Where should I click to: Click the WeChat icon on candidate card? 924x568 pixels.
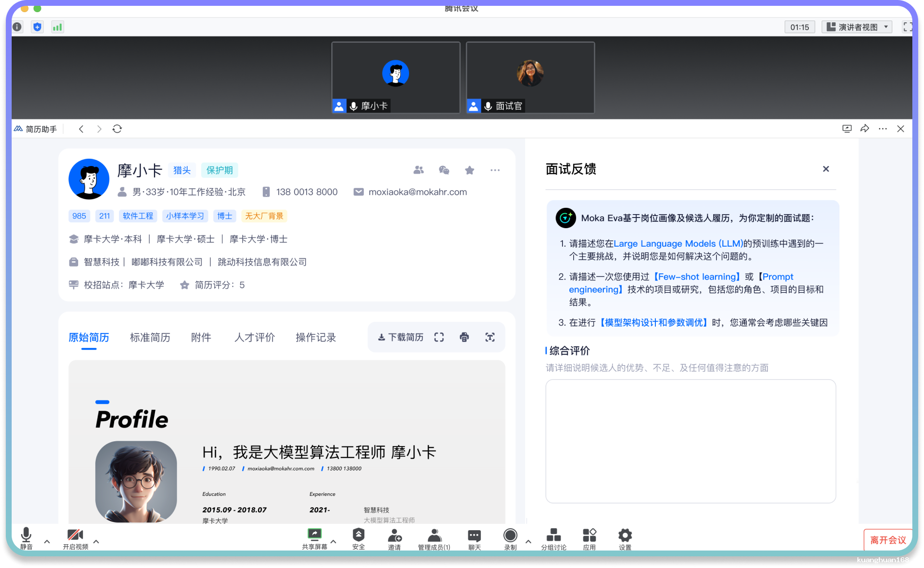click(444, 170)
